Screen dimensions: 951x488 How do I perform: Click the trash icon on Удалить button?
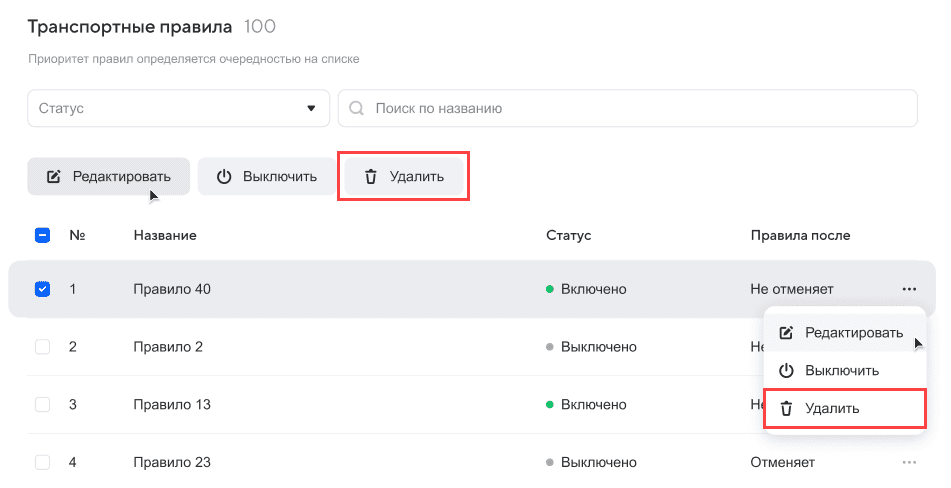371,176
